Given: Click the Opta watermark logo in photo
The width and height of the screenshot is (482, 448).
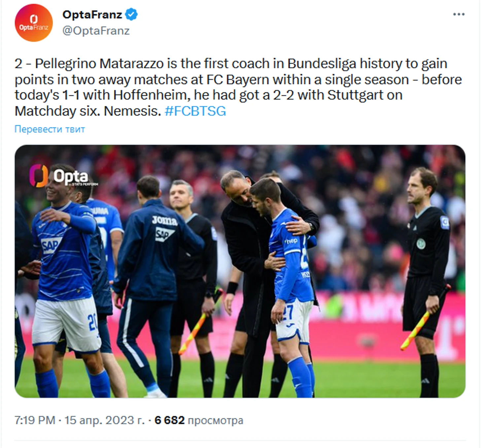Looking at the screenshot, I should coord(63,176).
